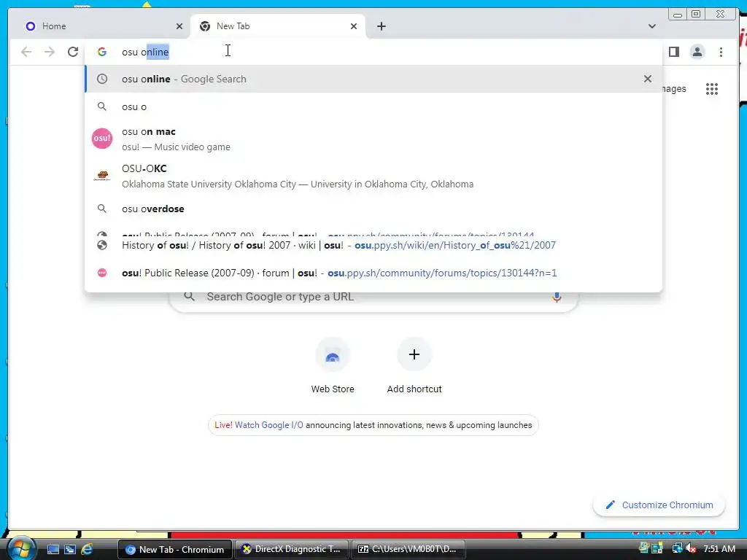Open the Chromium three-dot menu

pyautogui.click(x=721, y=52)
